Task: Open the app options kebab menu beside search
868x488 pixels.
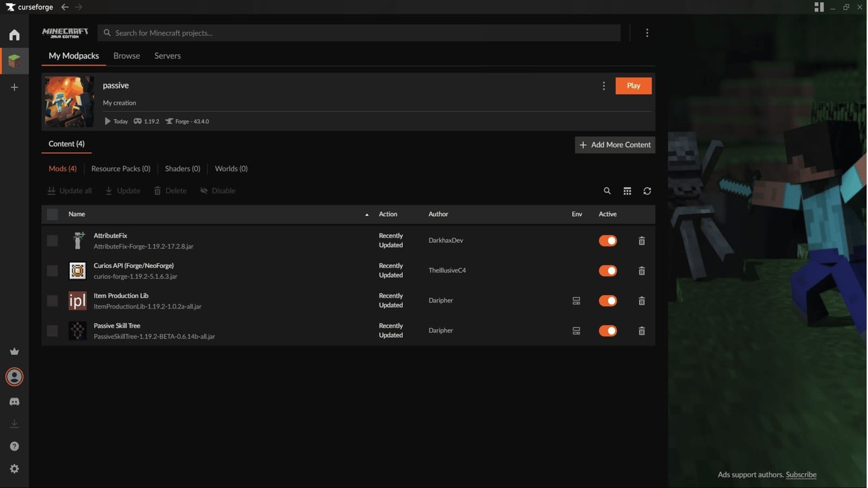Action: coord(647,33)
